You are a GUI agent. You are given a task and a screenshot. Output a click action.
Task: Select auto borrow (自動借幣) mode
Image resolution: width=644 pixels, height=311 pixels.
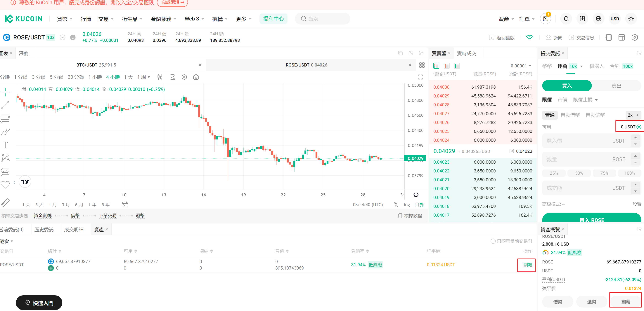[570, 115]
